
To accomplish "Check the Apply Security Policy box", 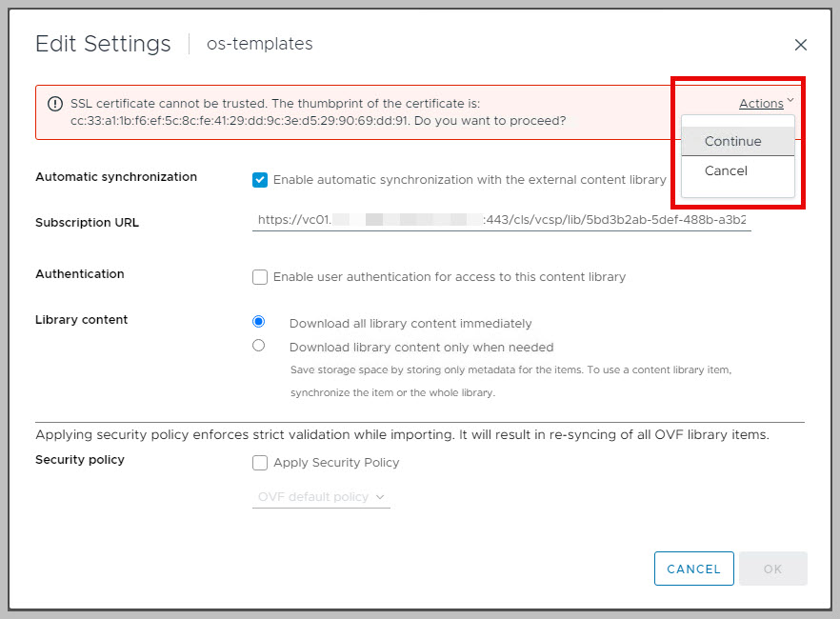I will tap(260, 463).
